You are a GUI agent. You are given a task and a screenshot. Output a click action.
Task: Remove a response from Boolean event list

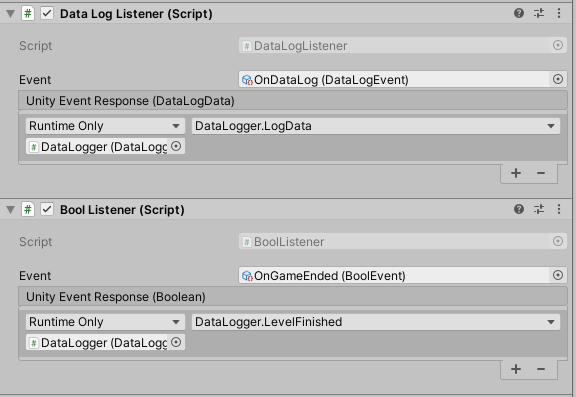coord(541,369)
